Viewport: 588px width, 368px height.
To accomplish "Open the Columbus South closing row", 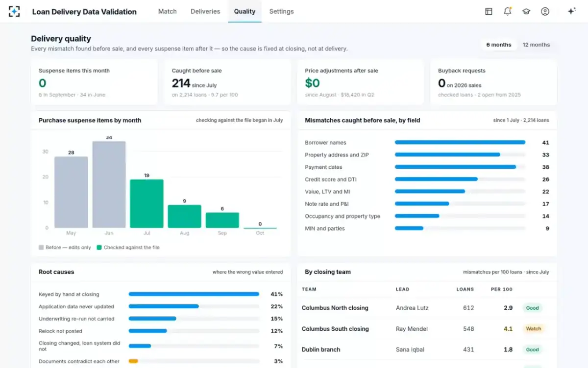I will pos(427,329).
